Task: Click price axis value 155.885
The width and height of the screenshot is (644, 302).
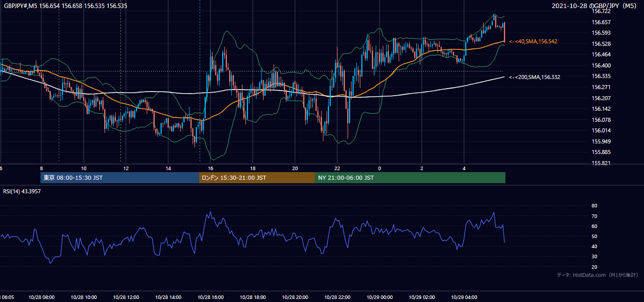Action: (601, 152)
